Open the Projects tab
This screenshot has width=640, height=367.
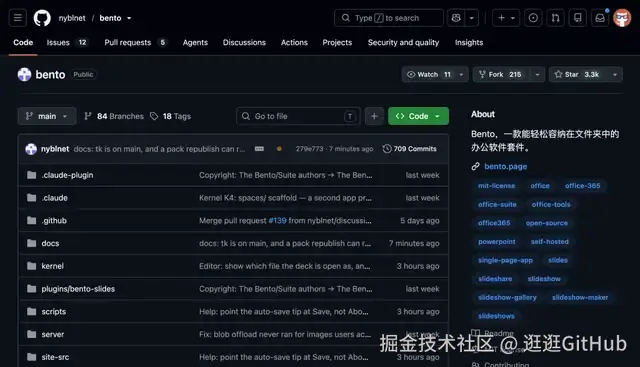pos(337,42)
